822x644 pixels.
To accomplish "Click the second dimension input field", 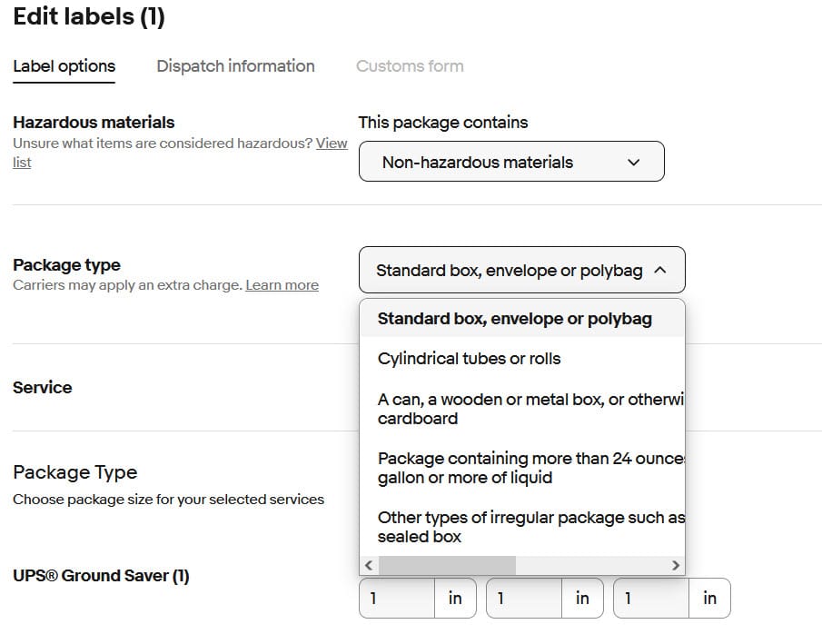I will (524, 598).
